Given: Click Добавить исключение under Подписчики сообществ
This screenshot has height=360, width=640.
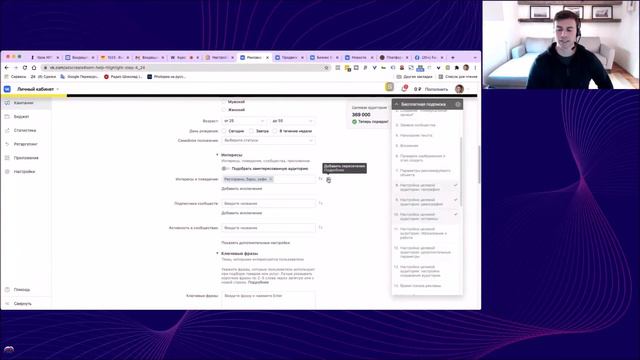Looking at the screenshot, I should click(242, 213).
